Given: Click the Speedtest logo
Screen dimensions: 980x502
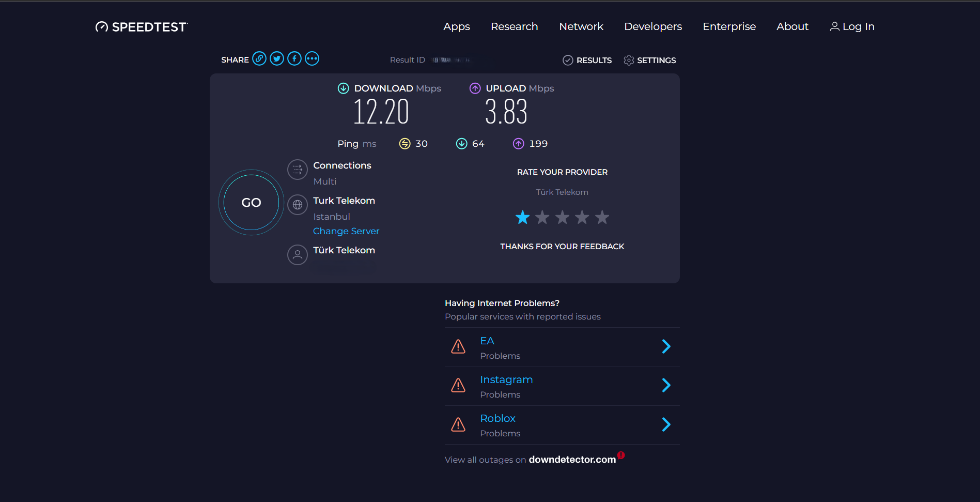Looking at the screenshot, I should pos(142,27).
